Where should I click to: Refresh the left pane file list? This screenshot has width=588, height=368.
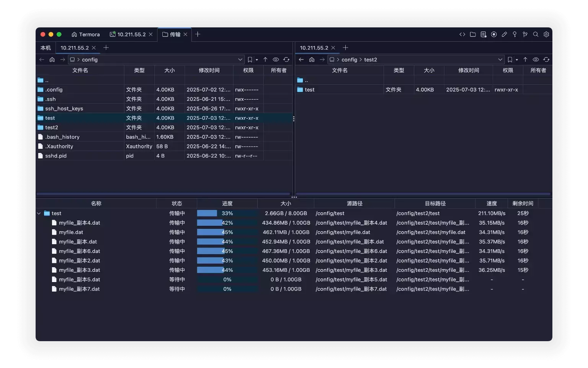click(x=286, y=60)
